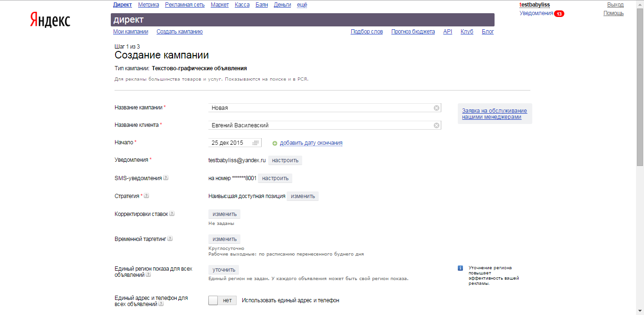
Task: Click the 'уточнить' region button
Action: tap(223, 270)
